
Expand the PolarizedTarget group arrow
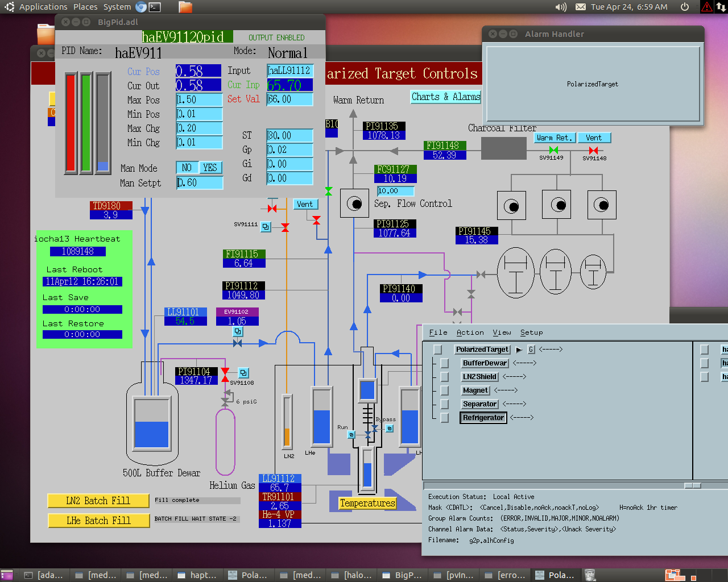click(x=519, y=350)
